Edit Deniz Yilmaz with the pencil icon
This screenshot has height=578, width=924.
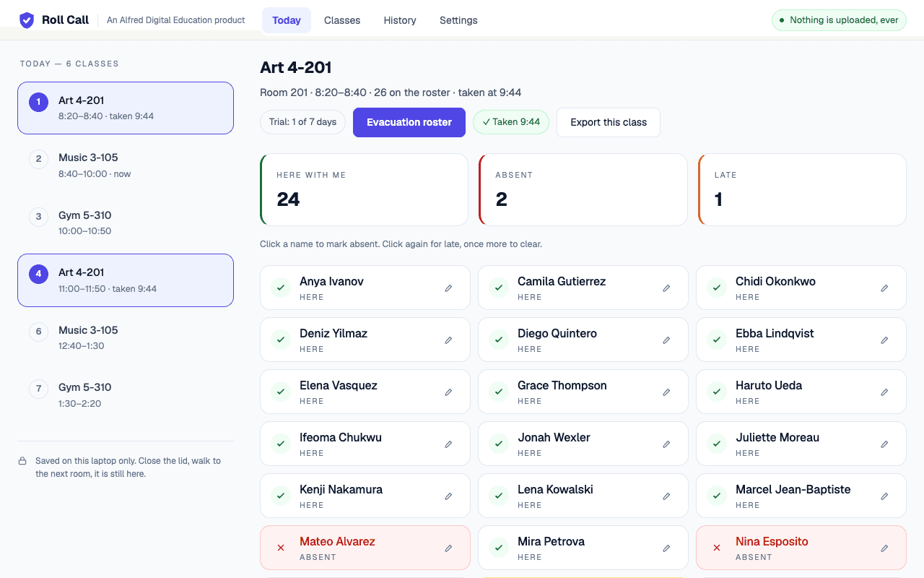[448, 340]
